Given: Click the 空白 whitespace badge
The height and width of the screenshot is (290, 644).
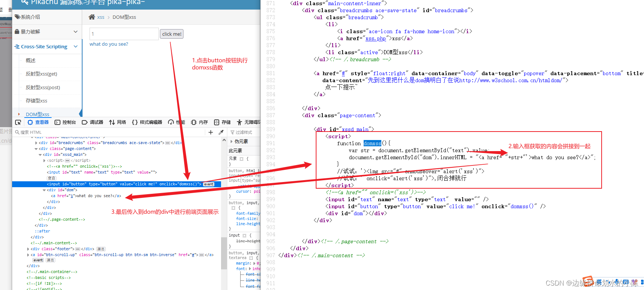Looking at the screenshot, I should (52, 178).
